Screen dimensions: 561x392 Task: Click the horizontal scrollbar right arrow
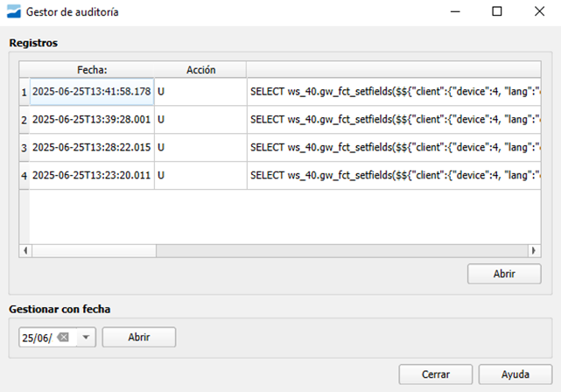(534, 251)
